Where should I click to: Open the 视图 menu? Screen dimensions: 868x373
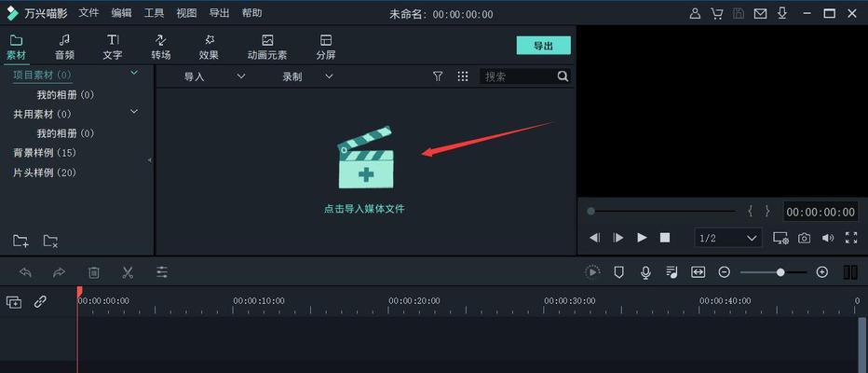click(186, 13)
